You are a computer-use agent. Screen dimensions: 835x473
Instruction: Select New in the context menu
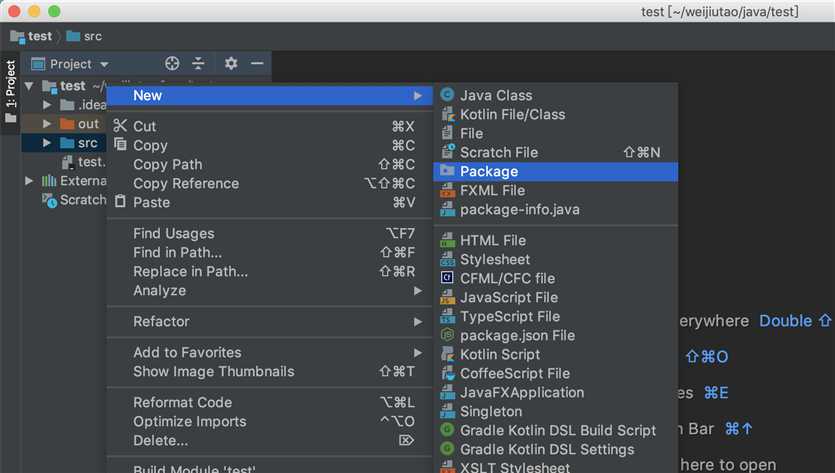click(270, 95)
